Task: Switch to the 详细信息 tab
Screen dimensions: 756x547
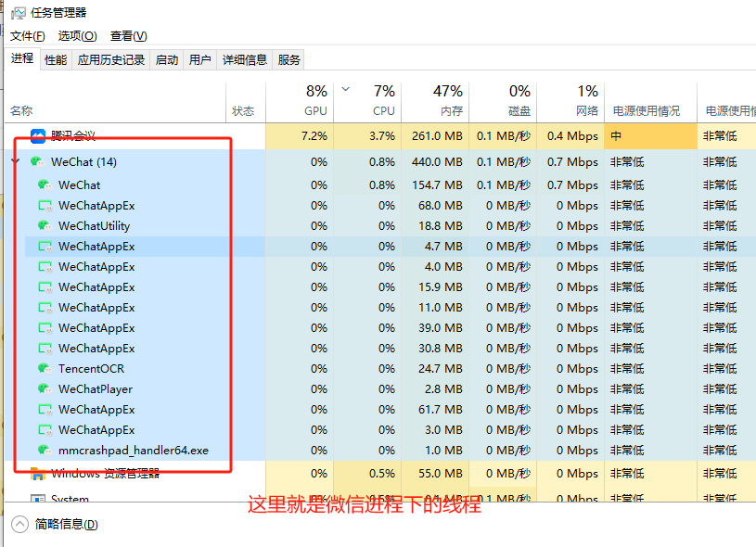Action: pos(245,59)
